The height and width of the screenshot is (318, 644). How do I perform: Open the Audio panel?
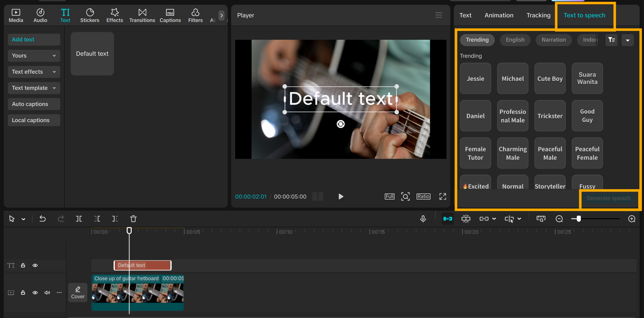tap(40, 15)
